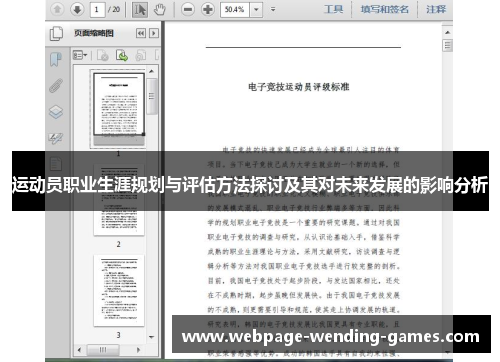Activate the Hand pan tool
The height and width of the screenshot is (362, 500).
[x=160, y=9]
